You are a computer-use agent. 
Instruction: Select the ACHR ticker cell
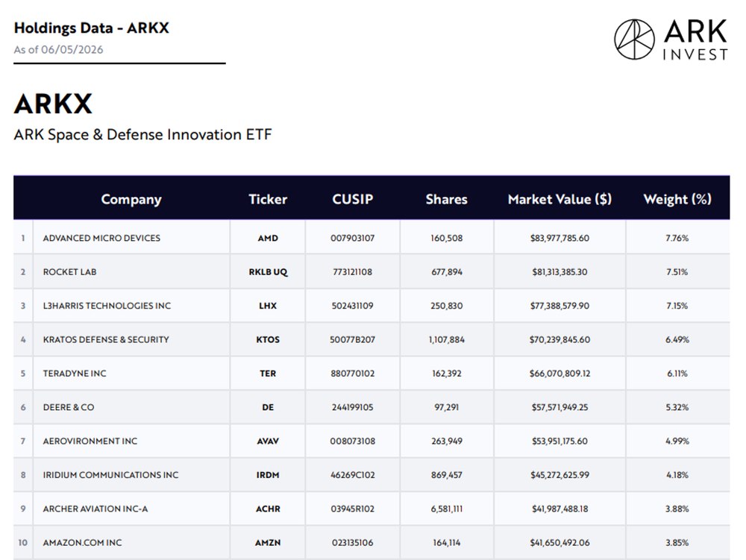click(268, 509)
